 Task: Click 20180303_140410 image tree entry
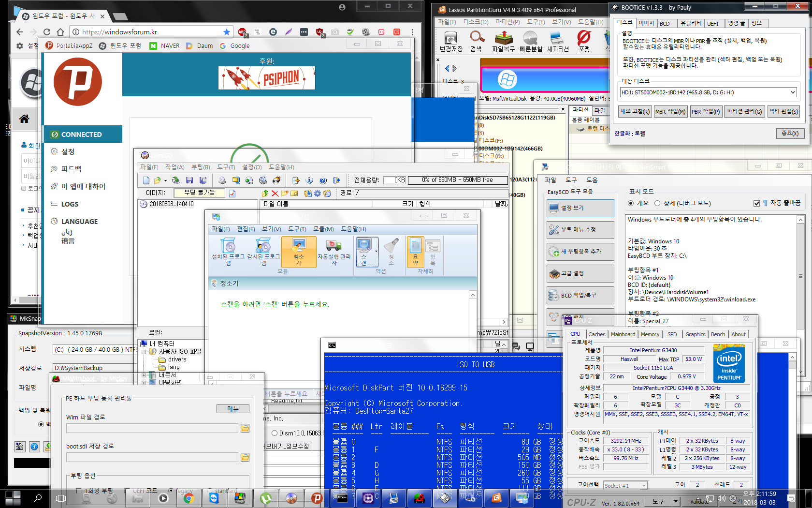(171, 204)
